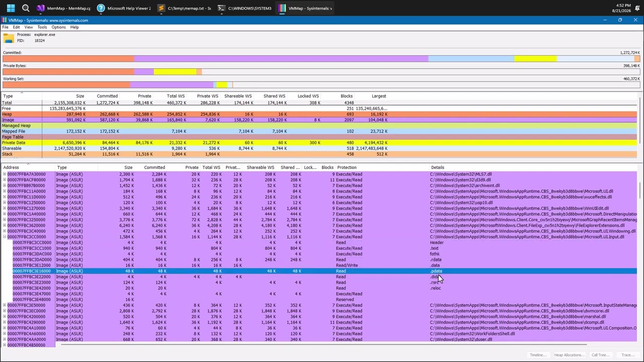Click the Private Bytes color bar
Viewport: 644px width, 362px height.
pyautogui.click(x=321, y=72)
